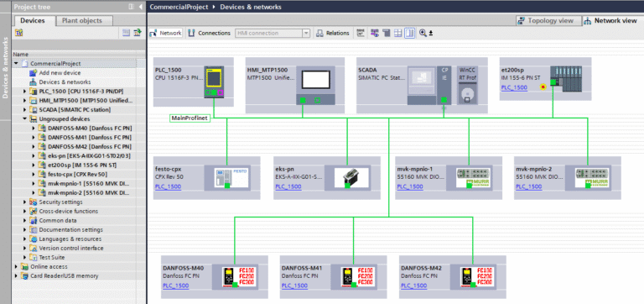Screen dimensions: 644x304
Task: Expand the DANFOSS-M40 tree node
Action: 34,128
